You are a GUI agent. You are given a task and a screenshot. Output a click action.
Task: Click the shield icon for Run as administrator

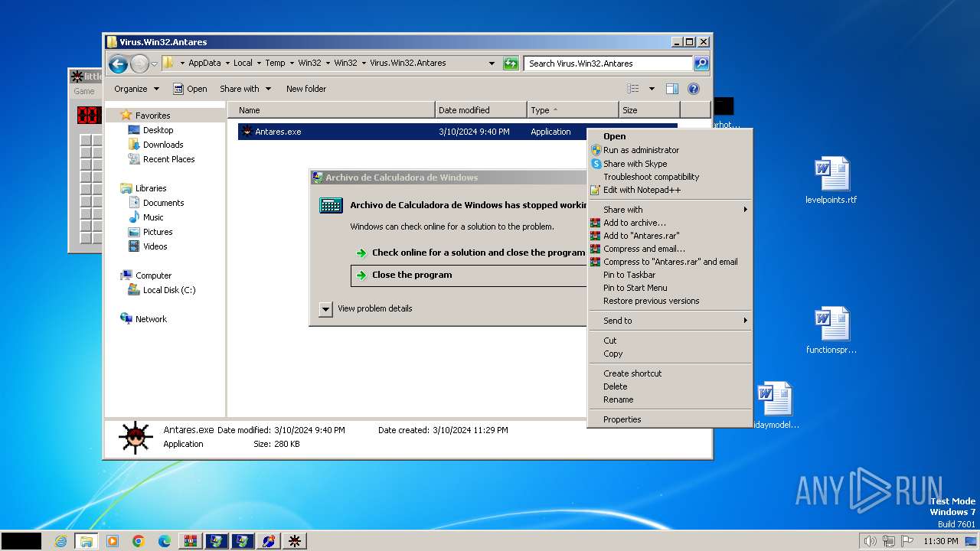coord(596,150)
